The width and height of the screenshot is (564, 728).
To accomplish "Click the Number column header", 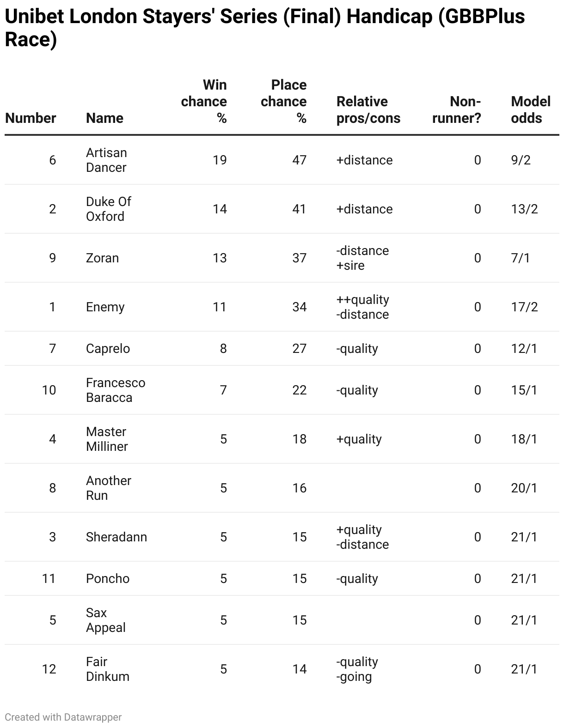I will 31,118.
